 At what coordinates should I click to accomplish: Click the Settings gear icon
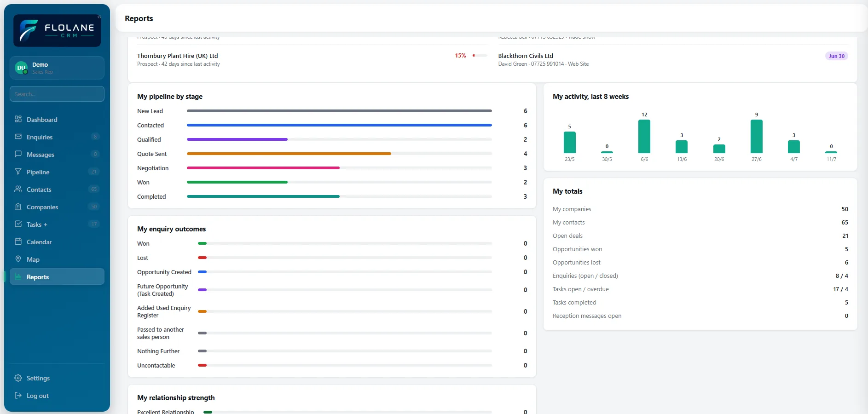pos(18,378)
